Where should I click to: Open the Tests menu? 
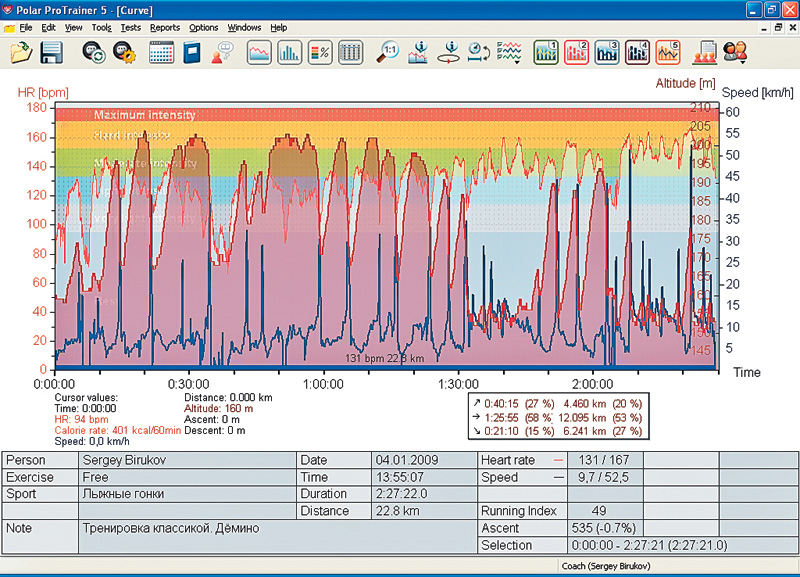point(131,28)
